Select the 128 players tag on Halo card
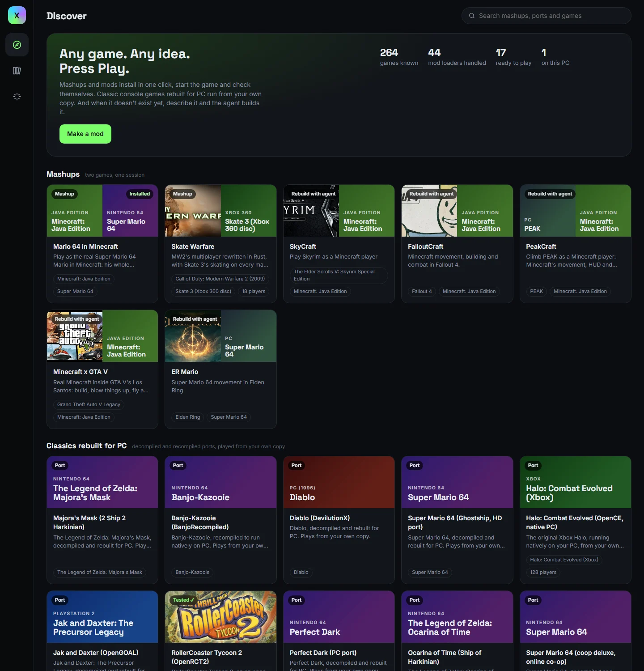Viewport: 644px width, 671px height. pyautogui.click(x=543, y=572)
